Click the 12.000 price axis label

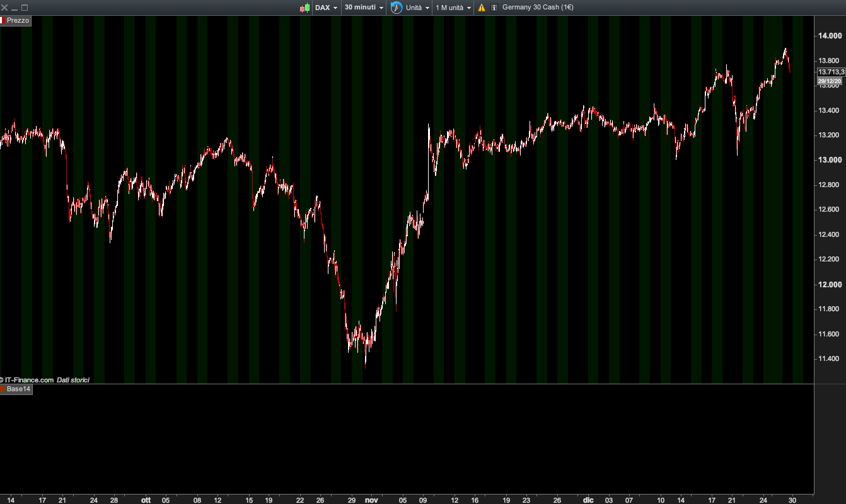click(x=830, y=284)
